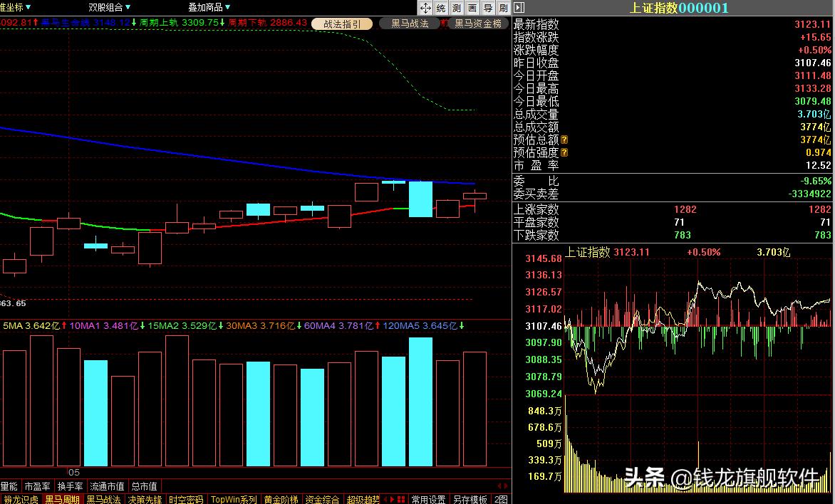Image resolution: width=835 pixels, height=504 pixels.
Task: Click the 刷 refresh icon button
Action: 503,8
